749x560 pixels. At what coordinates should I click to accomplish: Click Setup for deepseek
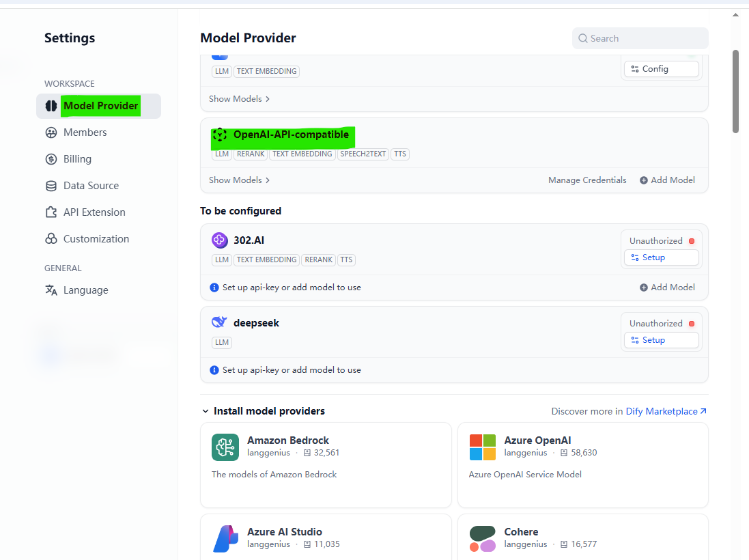[661, 340]
